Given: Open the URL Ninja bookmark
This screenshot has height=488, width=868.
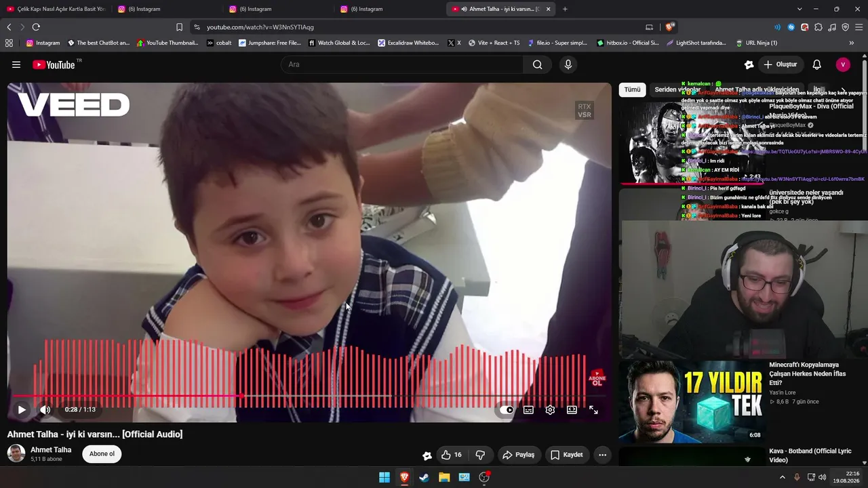Looking at the screenshot, I should (756, 43).
